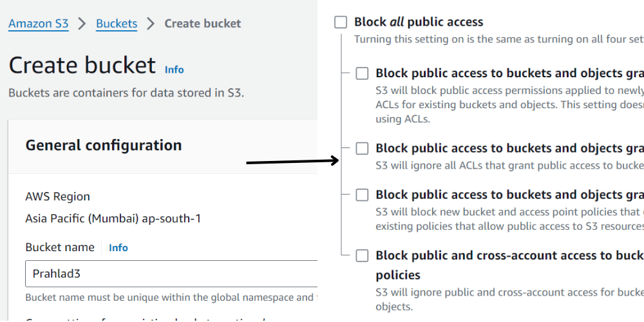Click the chevron after Amazon S3 breadcrumb
Viewport: 644px width, 322px height.
click(82, 24)
